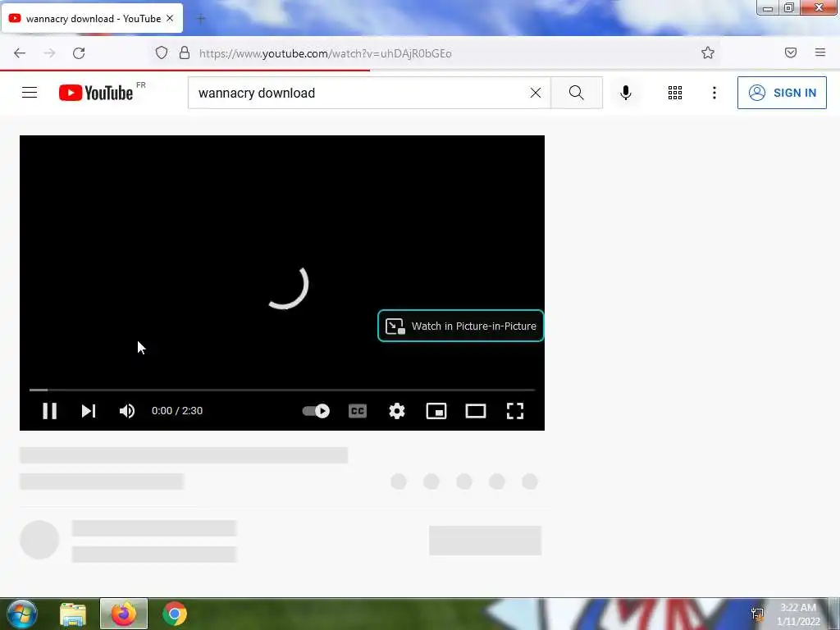Open a new browser tab
Viewport: 840px width, 630px height.
click(x=201, y=19)
